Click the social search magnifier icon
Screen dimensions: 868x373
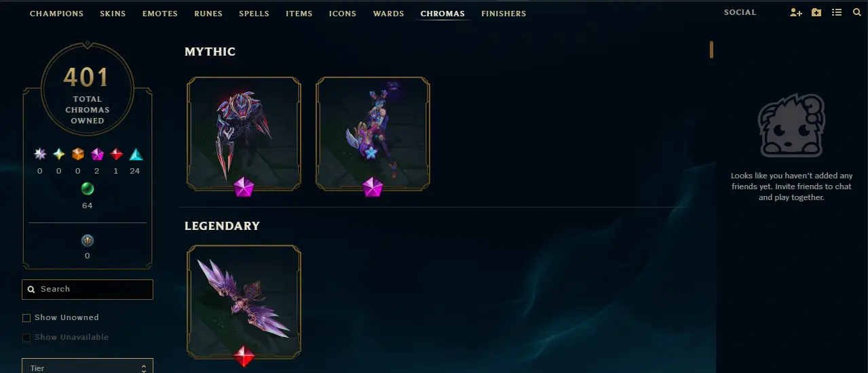(x=857, y=13)
